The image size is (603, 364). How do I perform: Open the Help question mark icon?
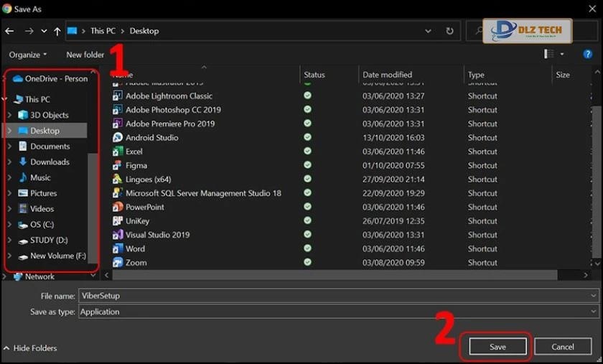coord(587,55)
